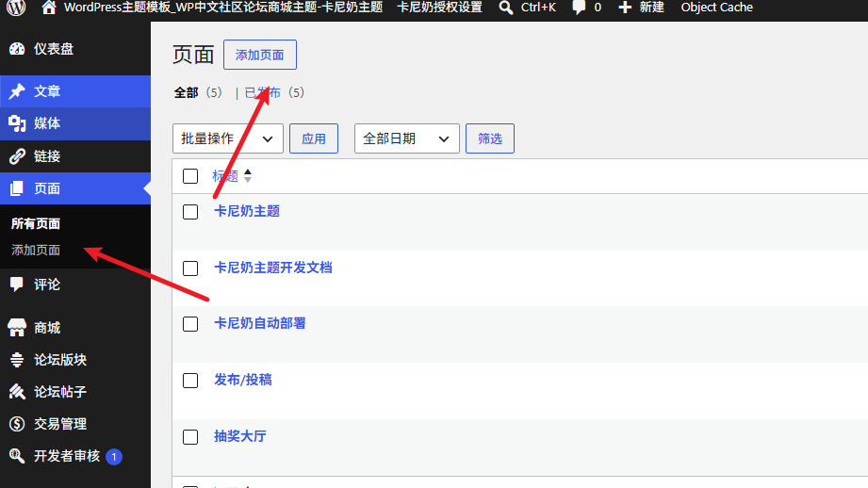Click 新建 in admin bar

[x=651, y=8]
